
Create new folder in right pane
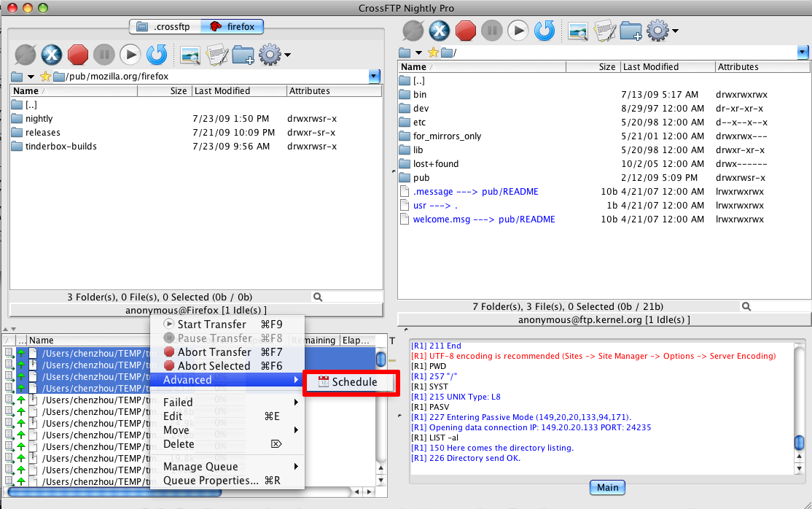(631, 31)
